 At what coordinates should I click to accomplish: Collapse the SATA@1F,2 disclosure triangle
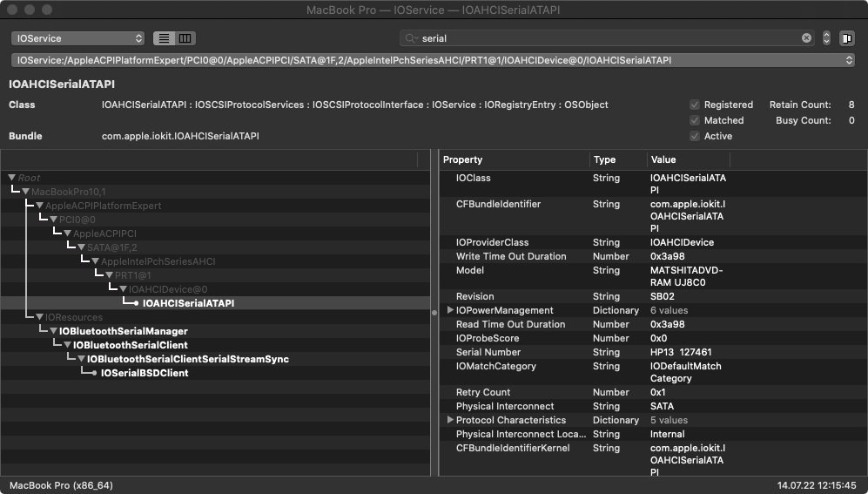pos(81,247)
